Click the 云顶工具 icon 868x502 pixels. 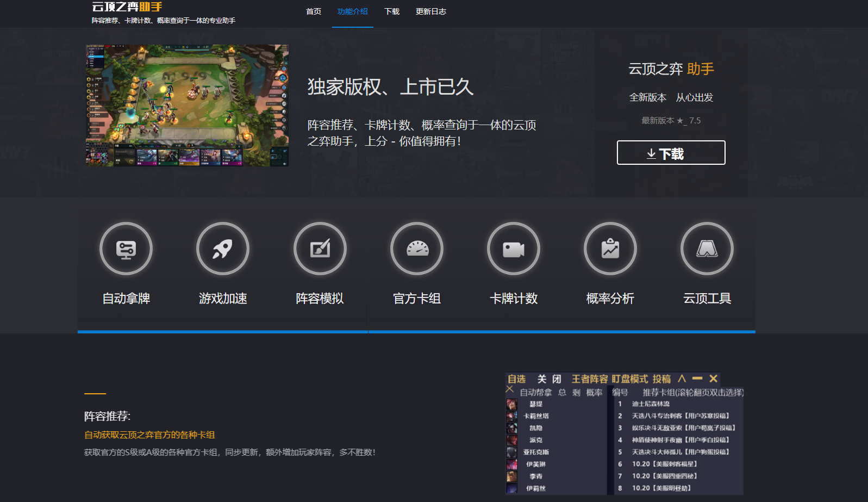click(707, 249)
